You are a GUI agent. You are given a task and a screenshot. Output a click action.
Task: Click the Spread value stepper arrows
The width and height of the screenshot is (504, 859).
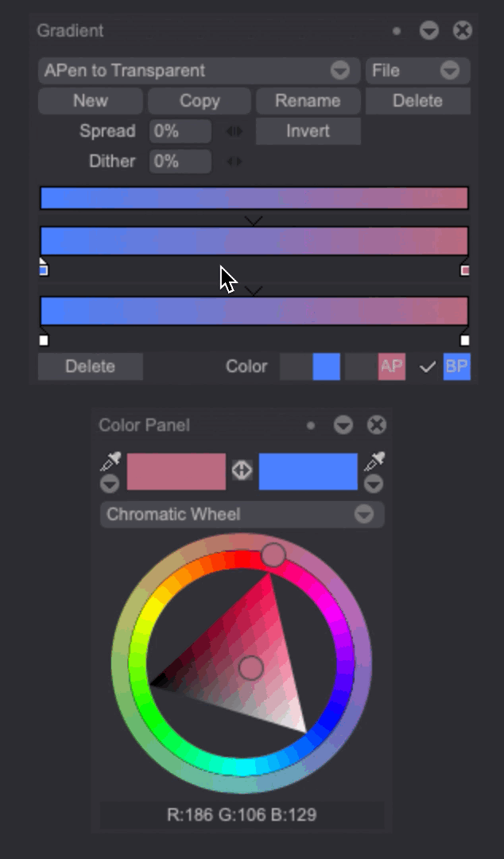click(235, 131)
